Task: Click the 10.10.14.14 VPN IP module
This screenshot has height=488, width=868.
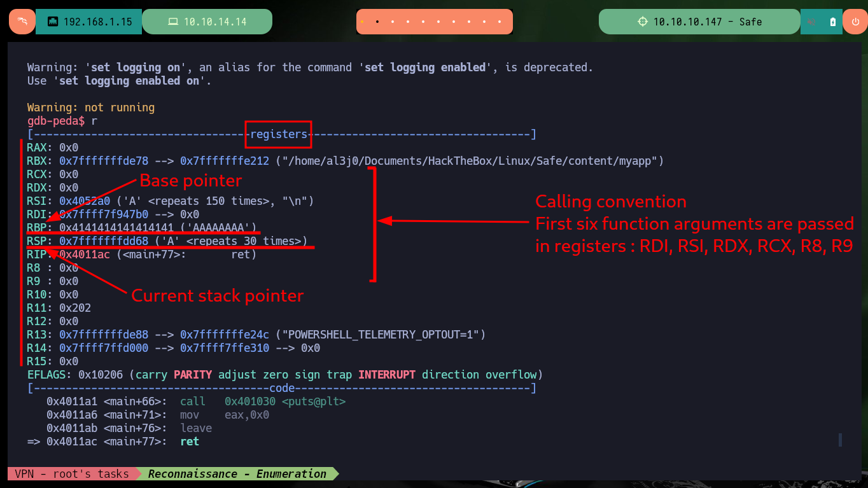Action: pos(207,22)
